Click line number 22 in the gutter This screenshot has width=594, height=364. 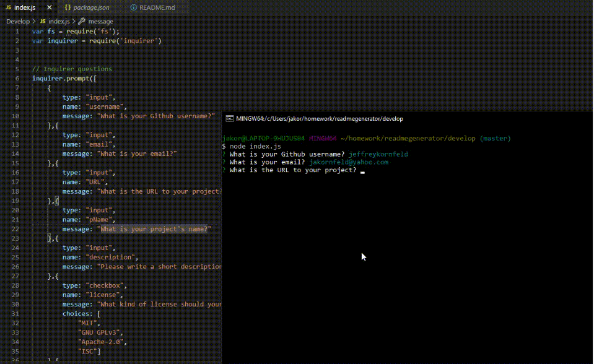tap(17, 229)
